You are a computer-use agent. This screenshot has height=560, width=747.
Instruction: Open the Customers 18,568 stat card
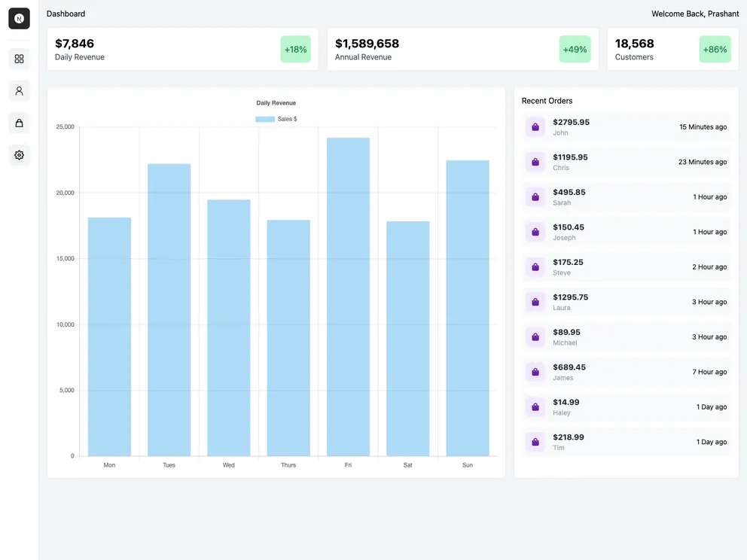(x=648, y=50)
